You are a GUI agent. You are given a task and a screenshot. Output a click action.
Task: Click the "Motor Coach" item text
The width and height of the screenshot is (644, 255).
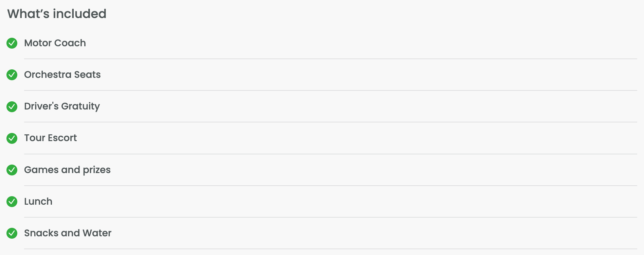pos(55,43)
